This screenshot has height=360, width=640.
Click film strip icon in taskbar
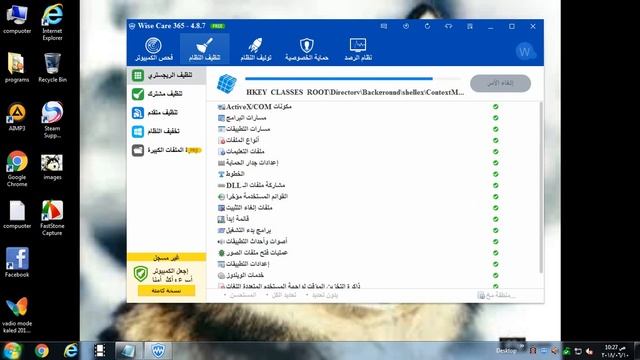[x=100, y=351]
